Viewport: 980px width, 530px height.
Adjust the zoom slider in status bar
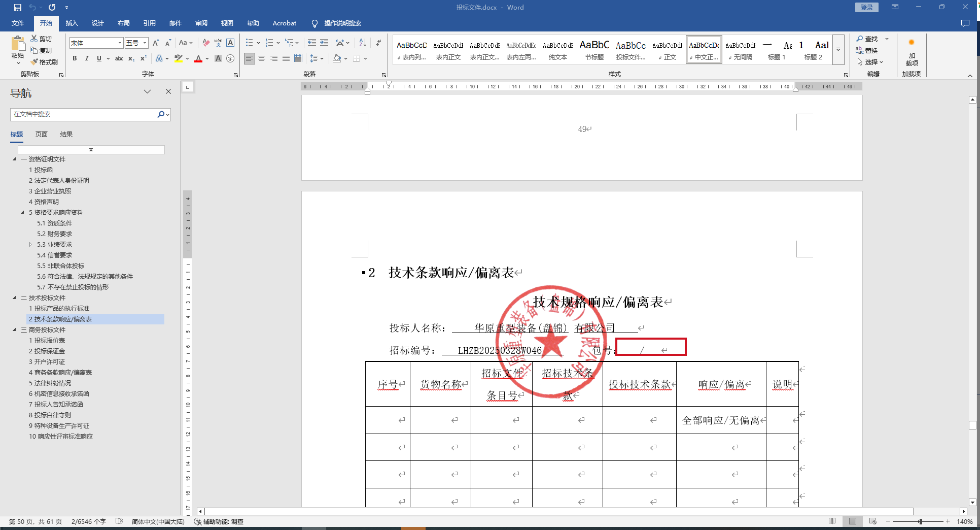[x=920, y=521]
